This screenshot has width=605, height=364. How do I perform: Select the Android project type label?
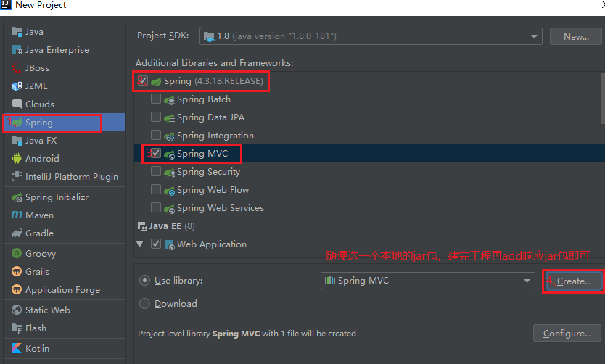click(x=42, y=159)
